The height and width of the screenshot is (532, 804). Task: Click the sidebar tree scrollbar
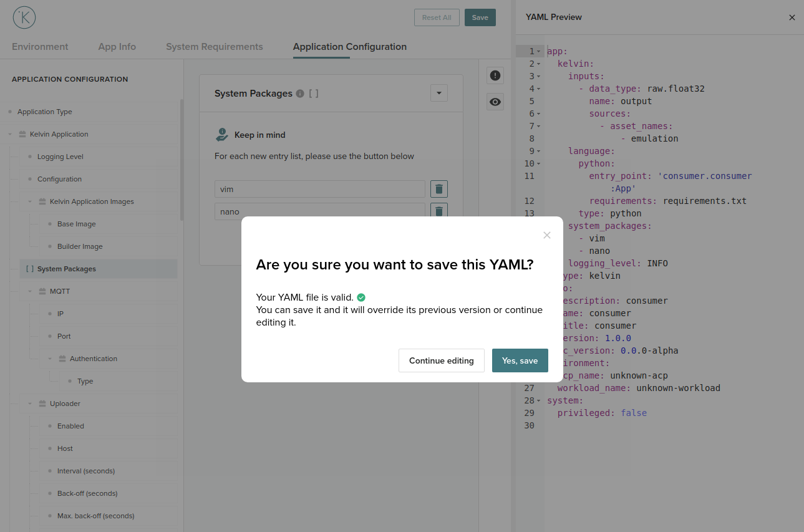pyautogui.click(x=182, y=160)
